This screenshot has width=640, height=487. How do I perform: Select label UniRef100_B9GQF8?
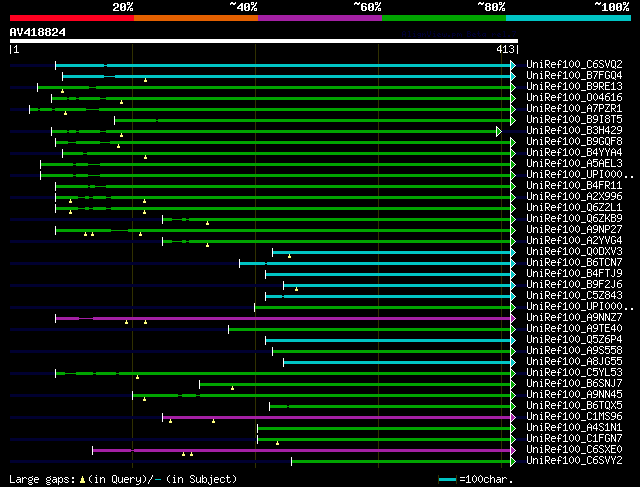[x=574, y=142]
